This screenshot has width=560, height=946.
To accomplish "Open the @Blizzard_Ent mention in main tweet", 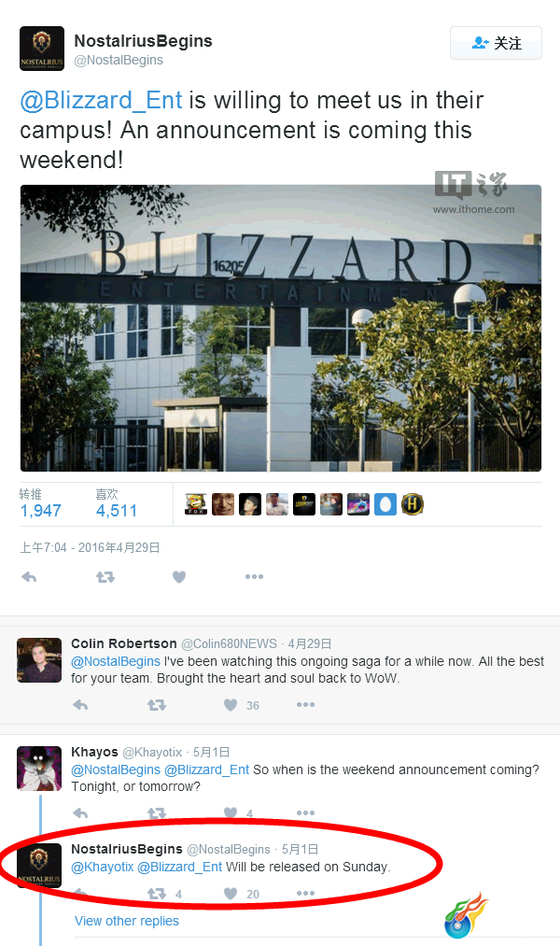I will (101, 100).
